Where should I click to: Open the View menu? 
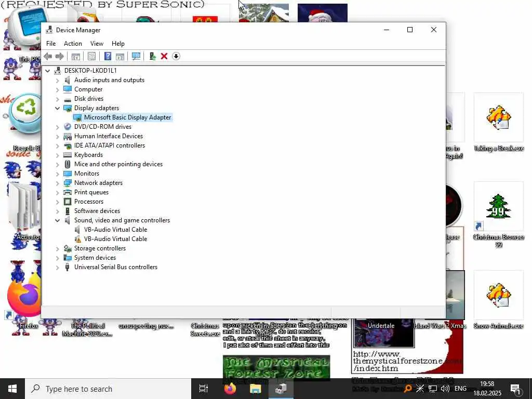coord(97,44)
